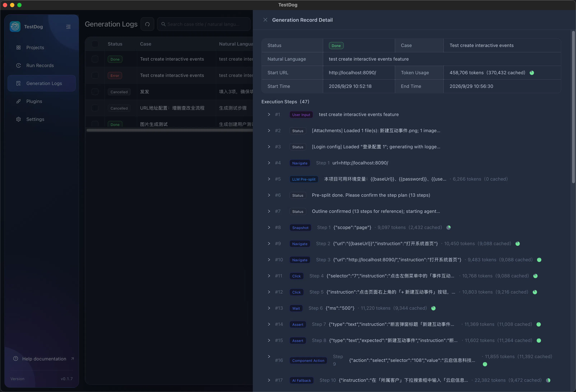The height and width of the screenshot is (392, 576).
Task: Check the Done 'Test create interactive events' row
Action: 95,59
